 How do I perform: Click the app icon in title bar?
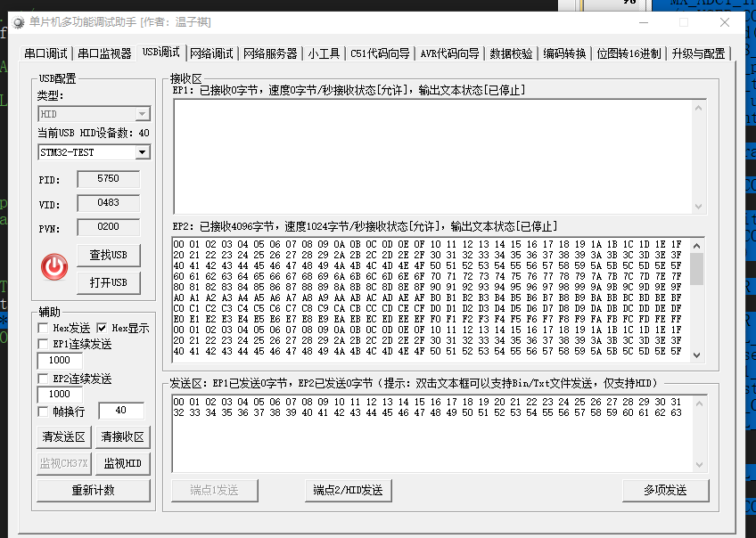19,22
